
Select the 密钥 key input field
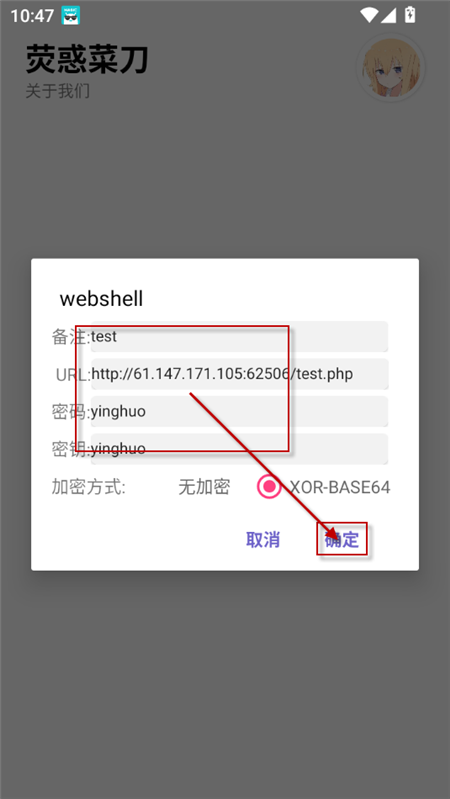[240, 449]
